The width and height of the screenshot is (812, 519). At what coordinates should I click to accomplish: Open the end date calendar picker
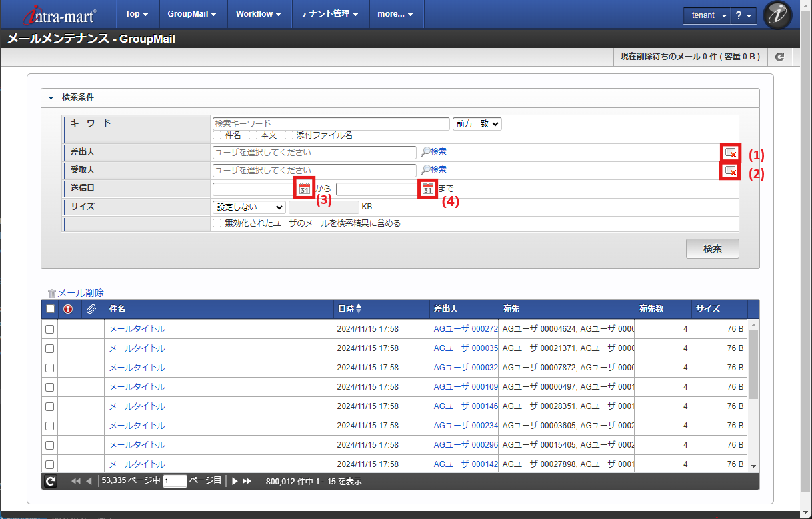(x=428, y=189)
